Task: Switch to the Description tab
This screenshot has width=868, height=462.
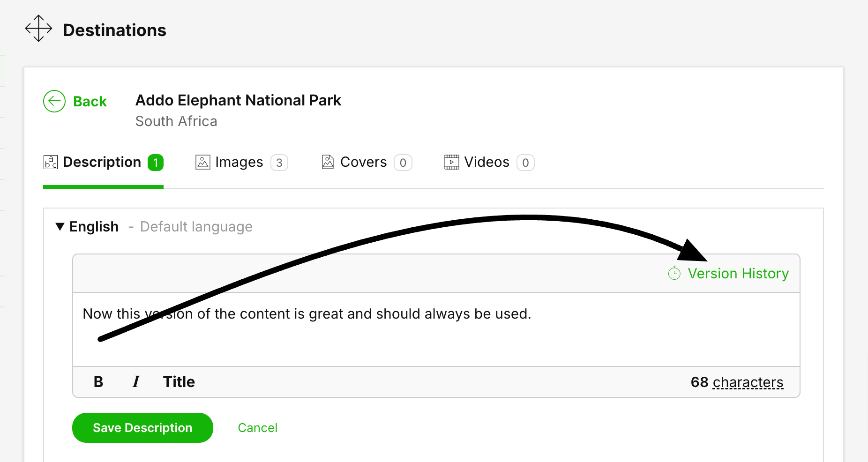Action: (103, 162)
